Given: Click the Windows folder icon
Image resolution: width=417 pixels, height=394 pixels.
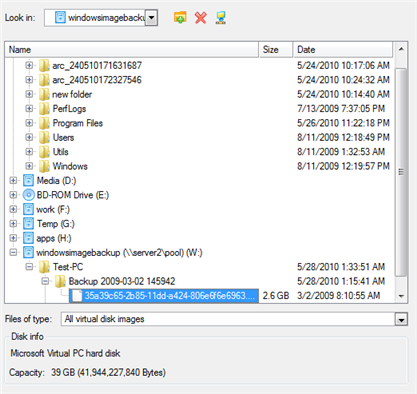Looking at the screenshot, I should tap(44, 166).
